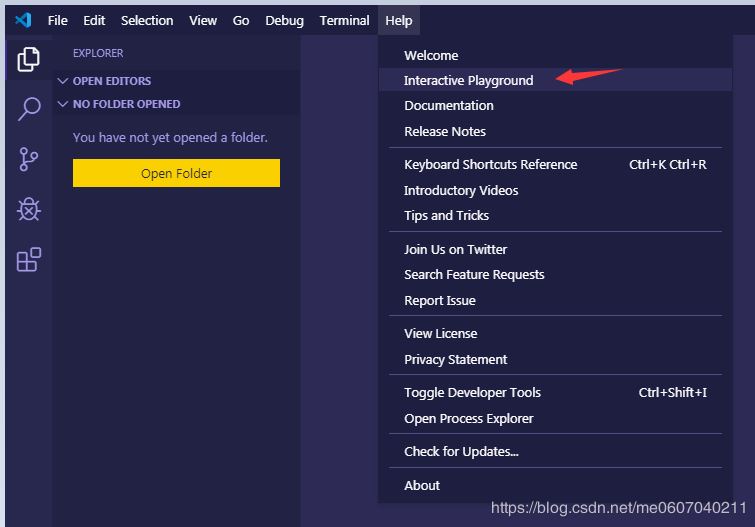Open the Debug view bug icon
This screenshot has height=527, width=755.
tap(29, 209)
